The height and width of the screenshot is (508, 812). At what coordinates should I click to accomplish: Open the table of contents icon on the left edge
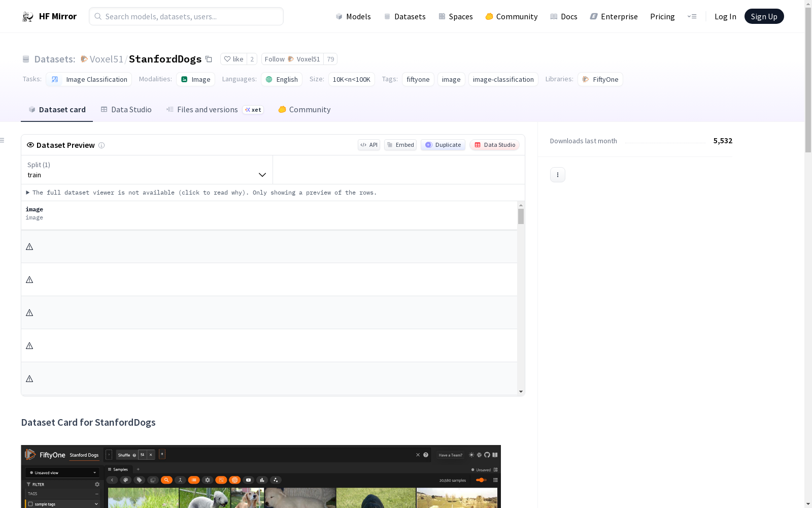tap(3, 140)
